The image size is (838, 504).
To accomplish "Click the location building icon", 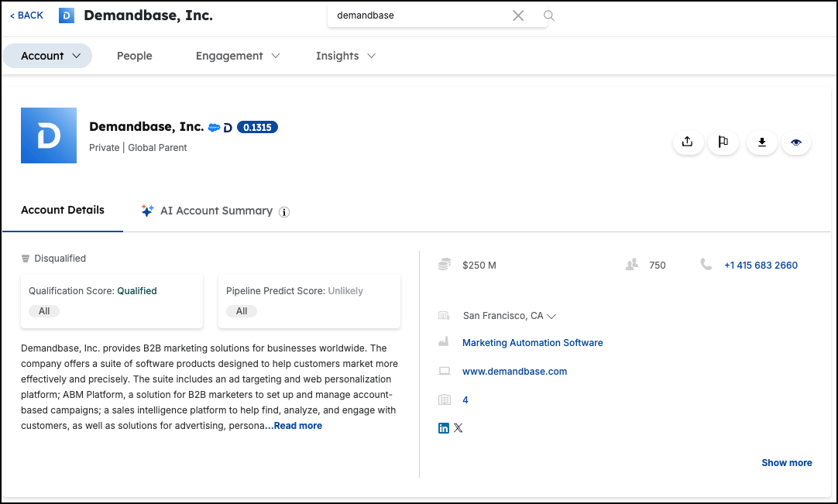I will pos(444,315).
